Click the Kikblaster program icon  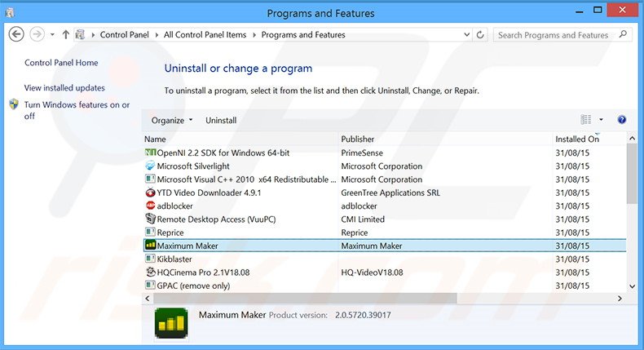pyautogui.click(x=150, y=259)
